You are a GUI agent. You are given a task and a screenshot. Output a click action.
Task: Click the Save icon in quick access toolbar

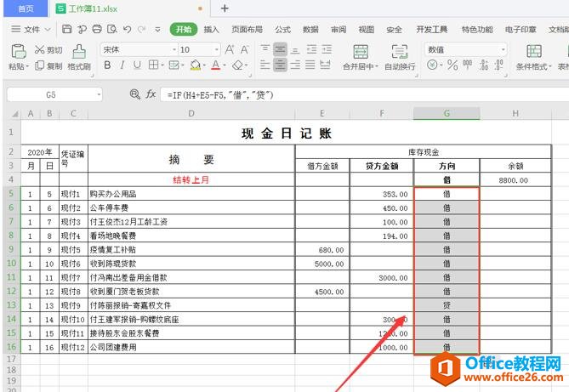(66, 29)
